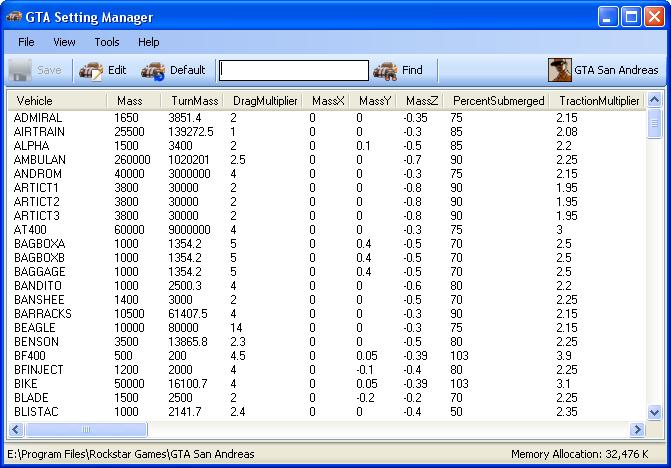The height and width of the screenshot is (468, 671).
Task: Click the horizontal scroll right arrow
Action: pos(637,429)
